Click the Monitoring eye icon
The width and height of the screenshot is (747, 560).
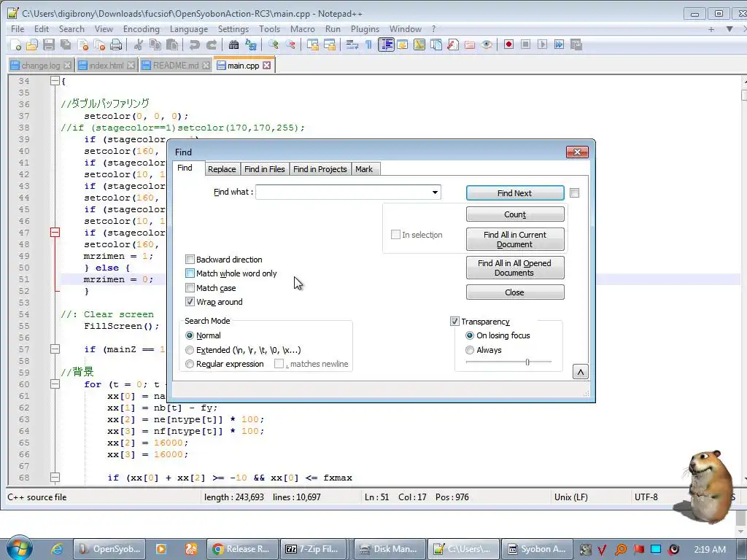point(487,44)
